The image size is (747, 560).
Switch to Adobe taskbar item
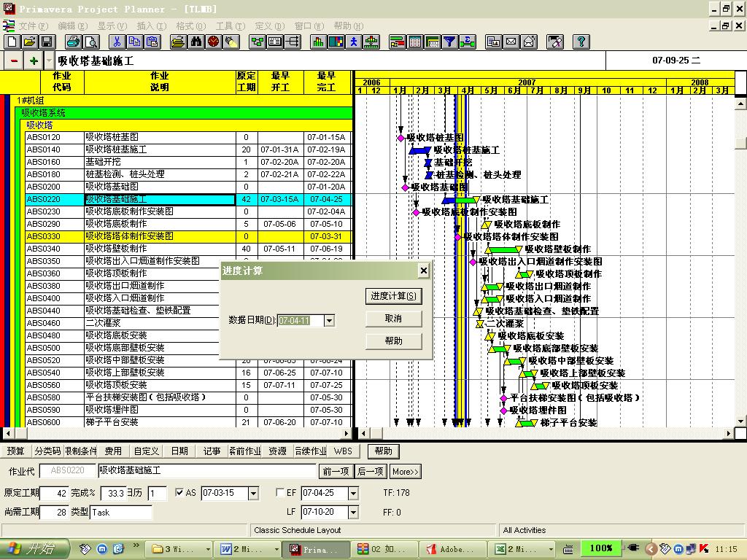[453, 549]
